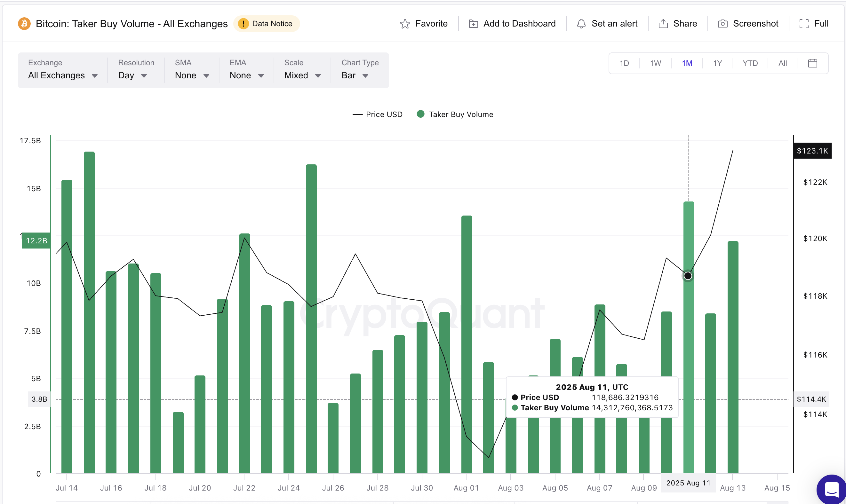Click the Set an alert bell icon

581,23
